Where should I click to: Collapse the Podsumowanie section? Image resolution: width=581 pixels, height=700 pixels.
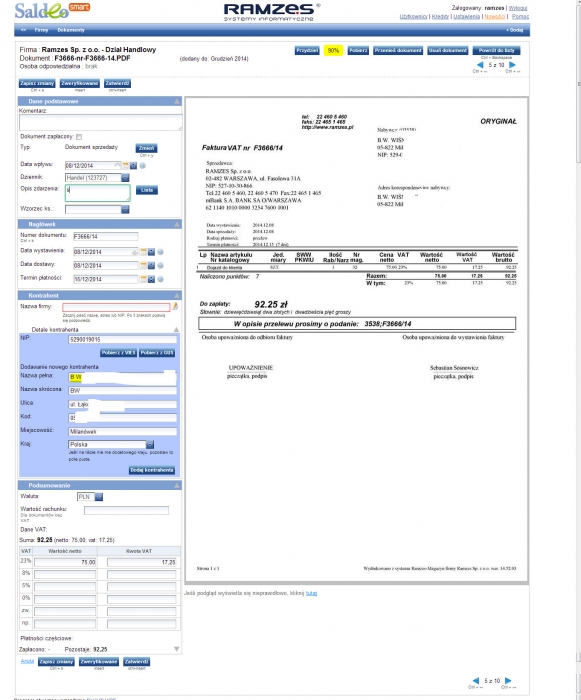click(177, 485)
